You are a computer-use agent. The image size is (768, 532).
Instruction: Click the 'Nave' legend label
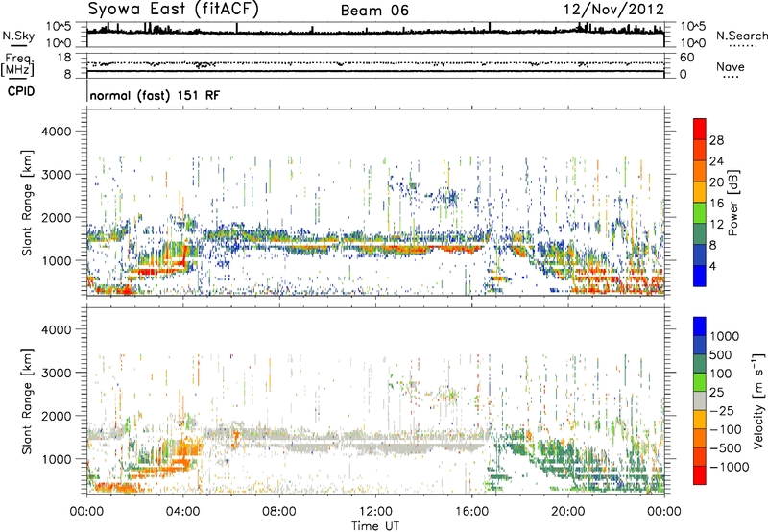[731, 66]
